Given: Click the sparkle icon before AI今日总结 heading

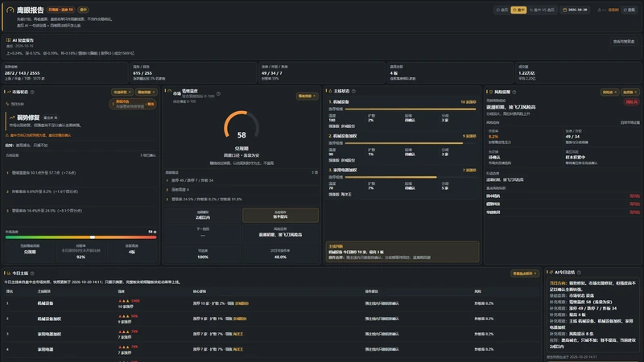Looking at the screenshot, I should tap(551, 273).
